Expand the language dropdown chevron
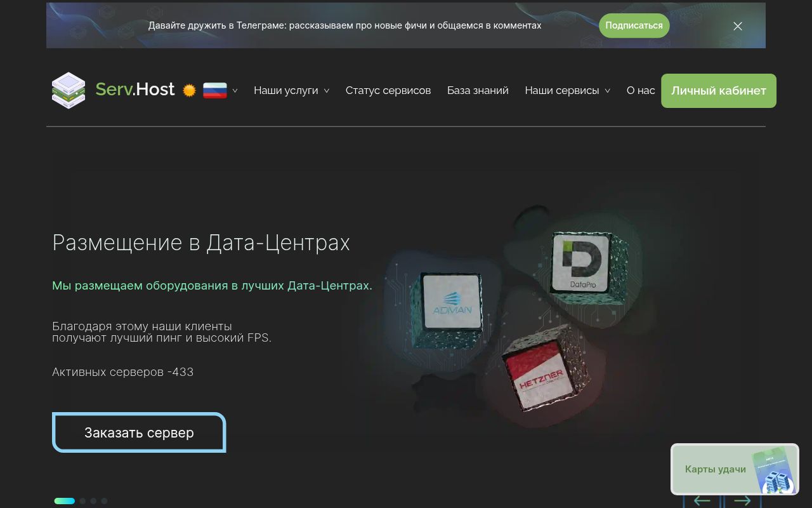Viewport: 812px width, 508px height. tap(235, 91)
